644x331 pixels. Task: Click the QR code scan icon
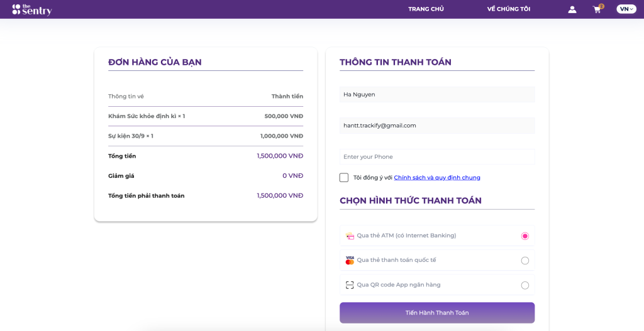(x=350, y=285)
